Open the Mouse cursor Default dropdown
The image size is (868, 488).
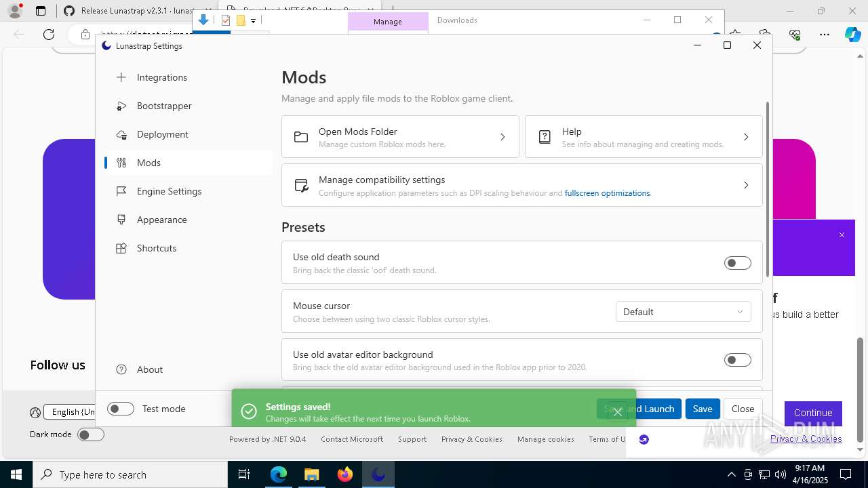[683, 312]
